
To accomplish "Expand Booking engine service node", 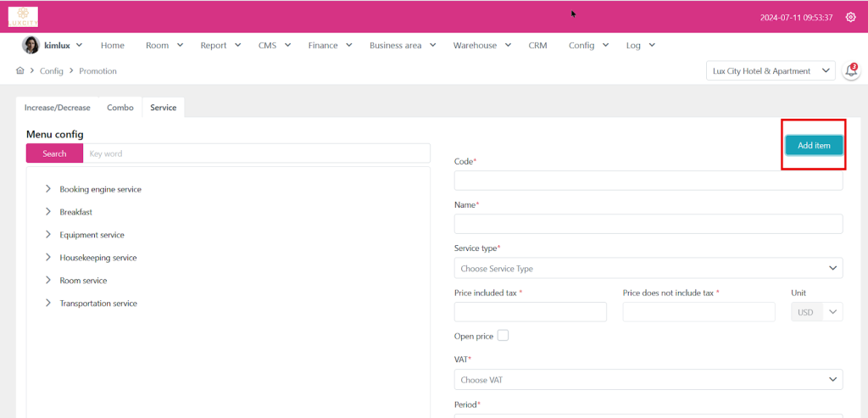I will click(x=48, y=189).
